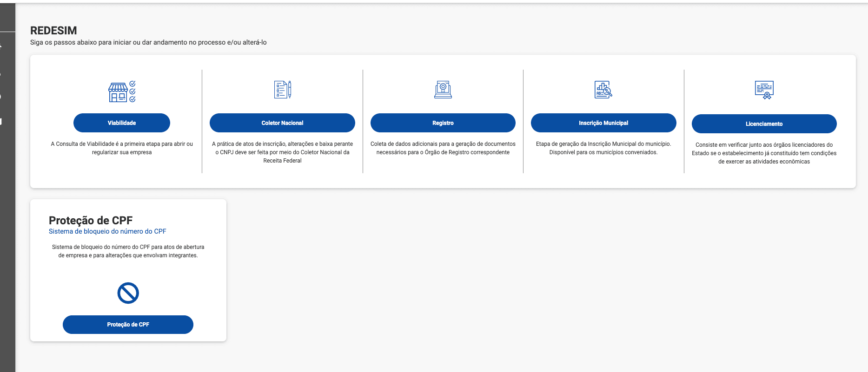This screenshot has height=372, width=868.
Task: Start the Licenciamento step
Action: [x=764, y=124]
